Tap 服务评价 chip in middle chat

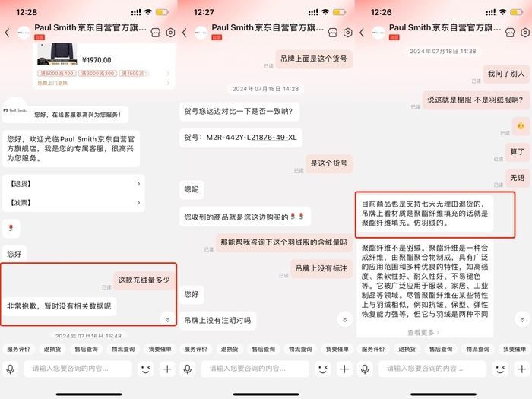[x=196, y=349]
